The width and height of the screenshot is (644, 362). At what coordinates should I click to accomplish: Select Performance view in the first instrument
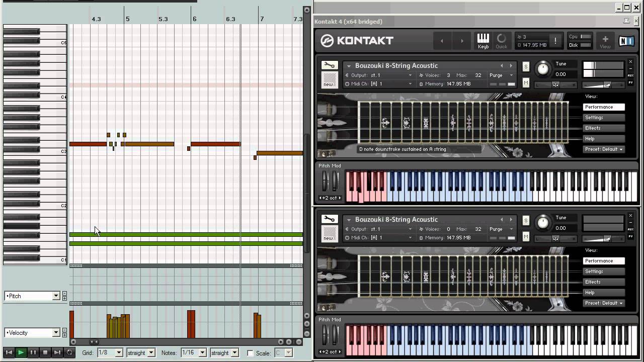click(x=604, y=107)
